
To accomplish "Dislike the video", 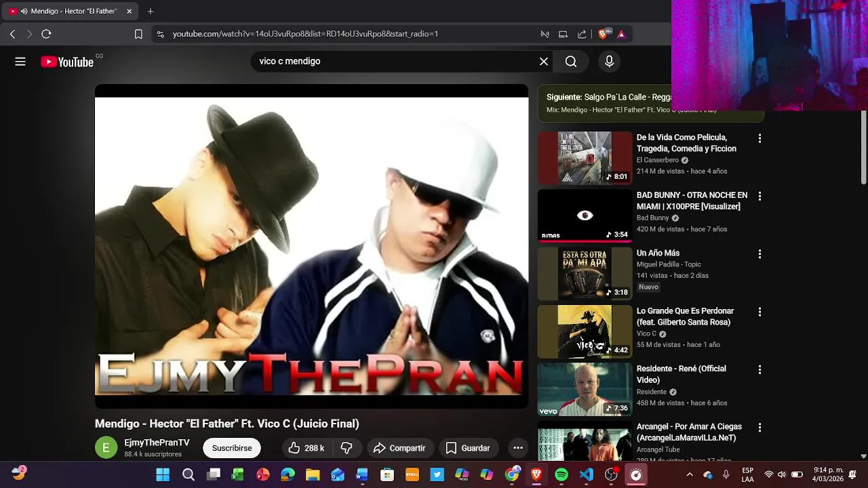I will point(347,448).
